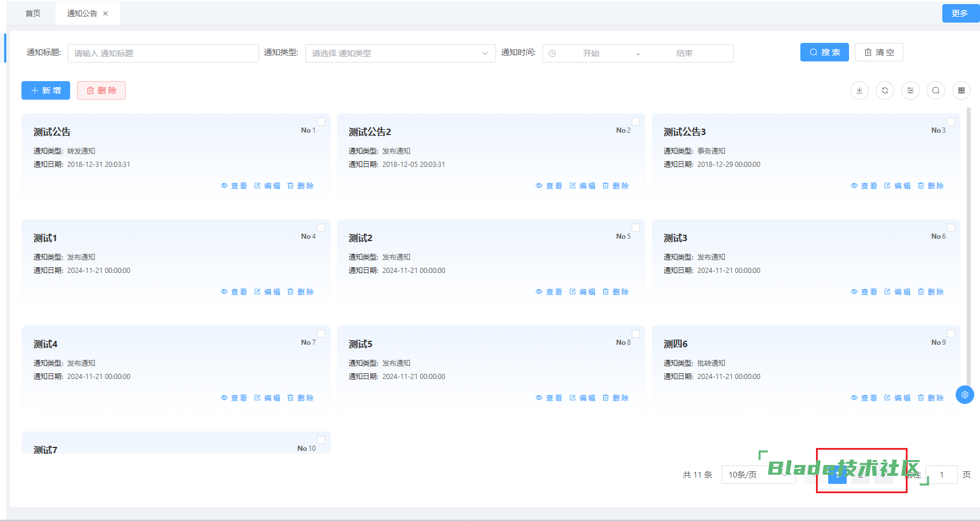Edit the 测试公告 card
This screenshot has height=521, width=980.
(x=267, y=186)
